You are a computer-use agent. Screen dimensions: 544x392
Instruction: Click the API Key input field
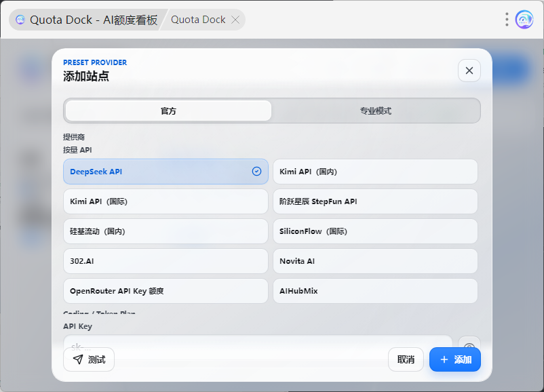[258, 342]
